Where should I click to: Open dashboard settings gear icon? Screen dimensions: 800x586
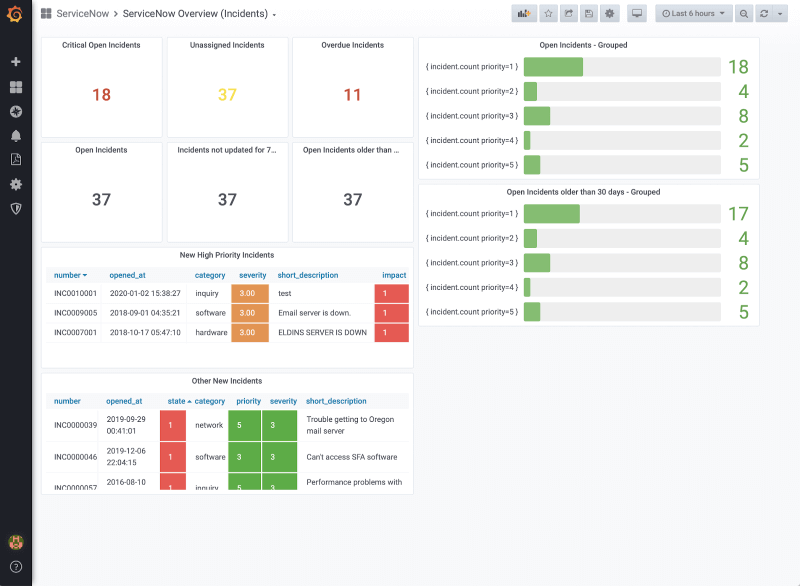[x=612, y=13]
